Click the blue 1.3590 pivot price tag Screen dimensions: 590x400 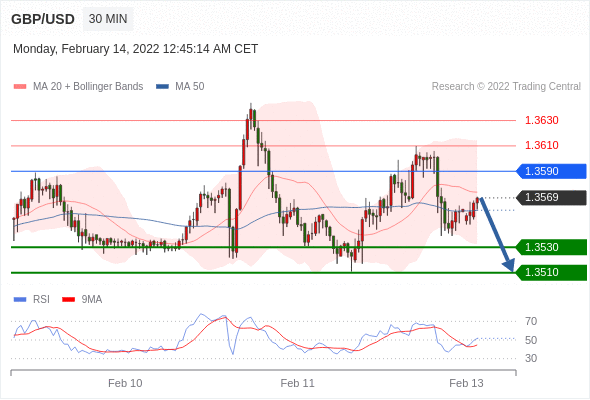(551, 171)
